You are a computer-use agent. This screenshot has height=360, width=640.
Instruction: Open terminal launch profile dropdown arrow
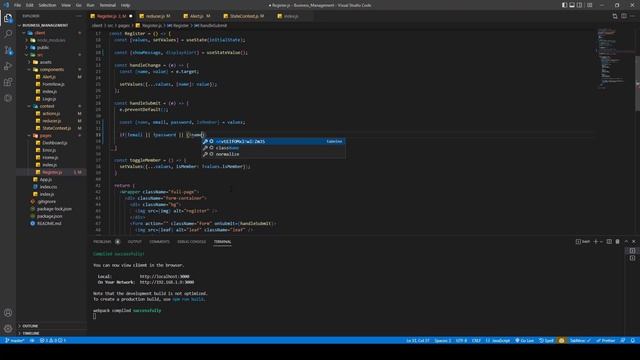point(601,242)
